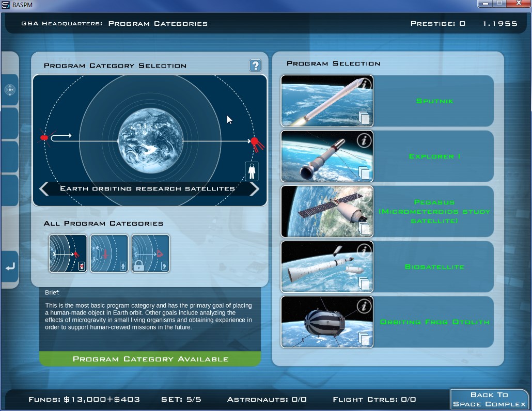Click the SET: 5/5 status text
This screenshot has width=532, height=411.
pos(181,400)
